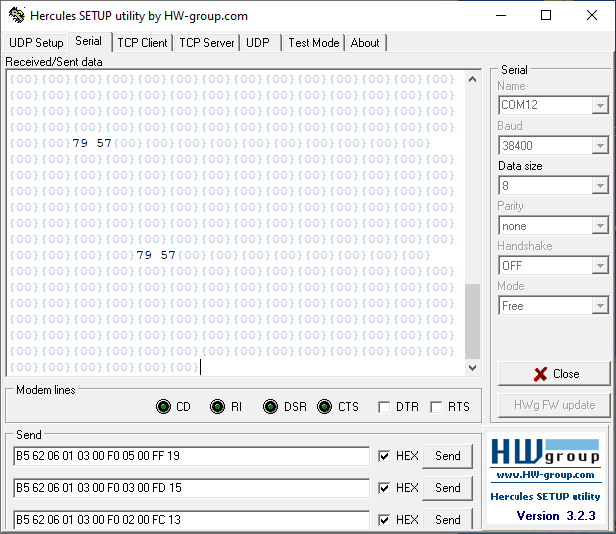Click the Hercules app icon in title bar
616x534 pixels.
[16, 15]
